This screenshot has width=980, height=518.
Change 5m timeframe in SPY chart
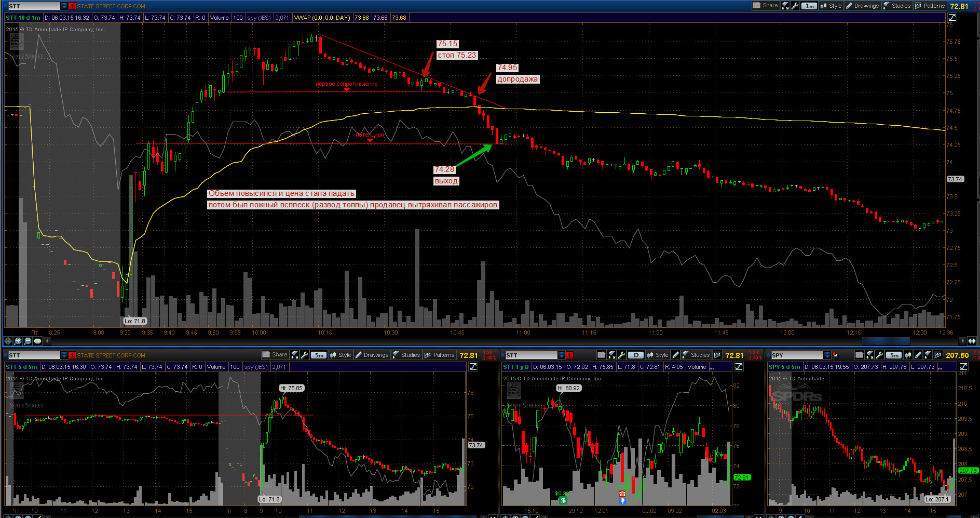tap(894, 355)
